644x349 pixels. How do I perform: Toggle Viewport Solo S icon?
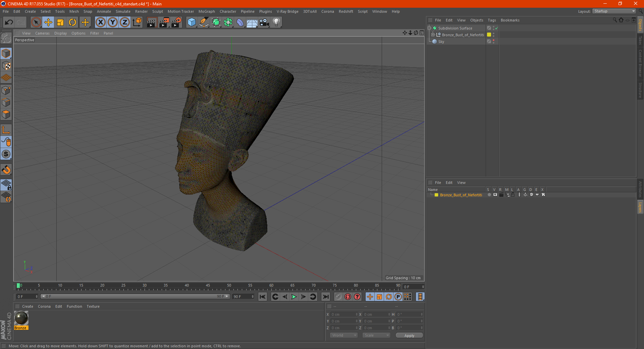coord(6,154)
